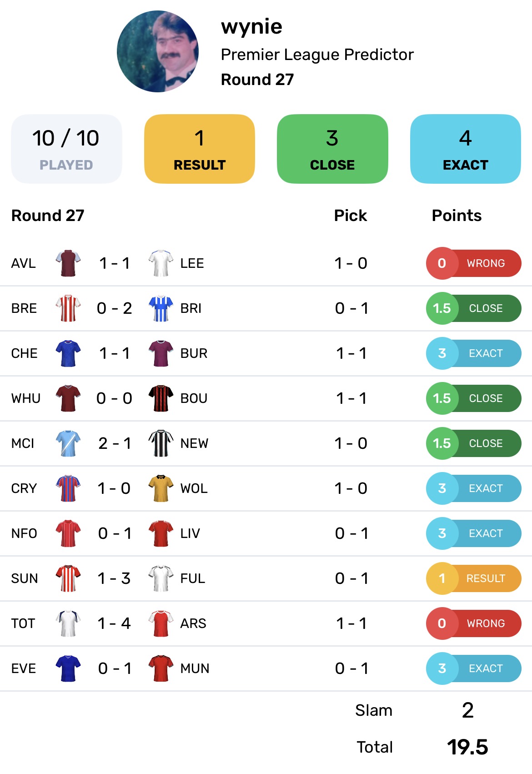The height and width of the screenshot is (774, 532).
Task: Click the red WRONG badge for AVL-LEE
Action: [x=473, y=263]
